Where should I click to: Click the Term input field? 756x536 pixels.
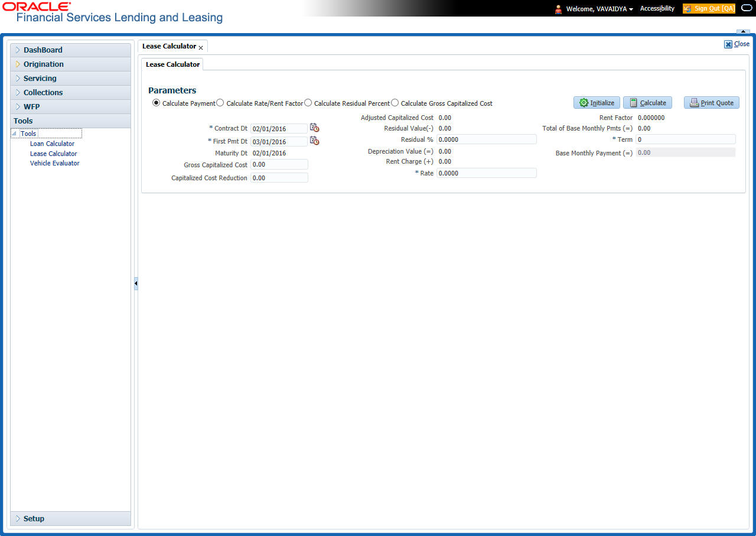click(x=686, y=139)
